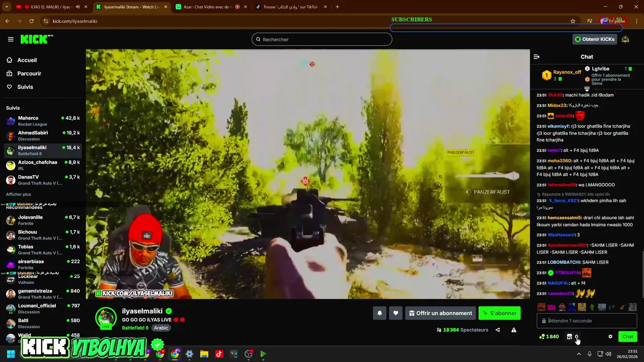Click the Rechercher search field
644x362 pixels.
[x=321, y=39]
